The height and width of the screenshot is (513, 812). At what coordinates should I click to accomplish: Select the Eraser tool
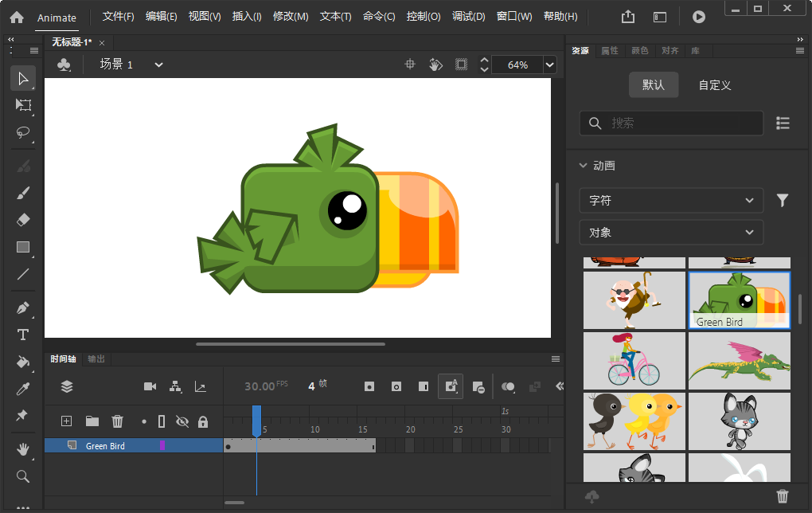click(x=23, y=219)
